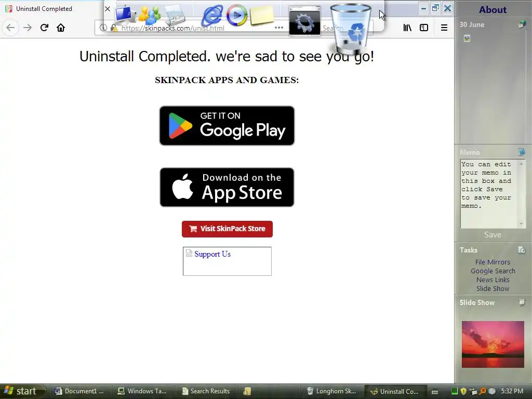Image resolution: width=532 pixels, height=399 pixels.
Task: Click Save under the memo box
Action: pyautogui.click(x=493, y=235)
